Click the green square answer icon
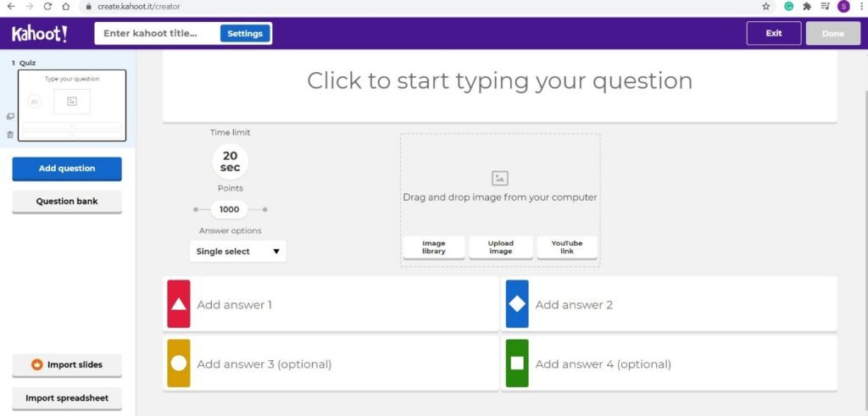This screenshot has height=416, width=868. (517, 363)
